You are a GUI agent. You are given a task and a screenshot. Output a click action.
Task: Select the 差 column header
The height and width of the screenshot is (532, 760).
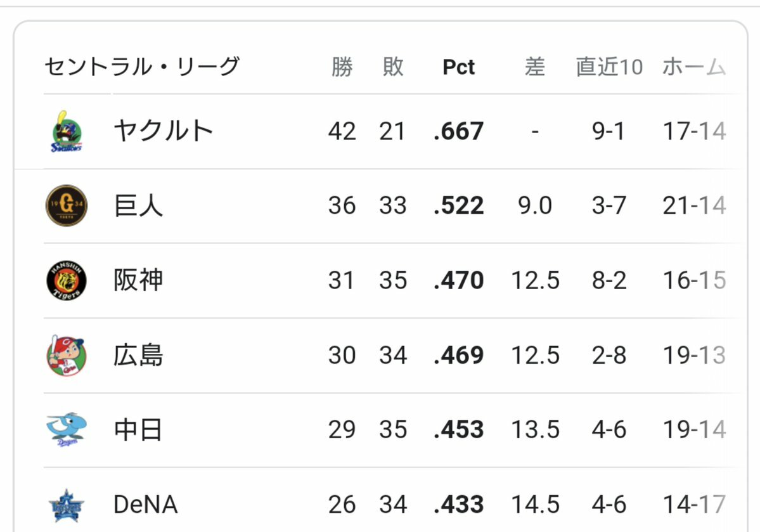tap(534, 67)
